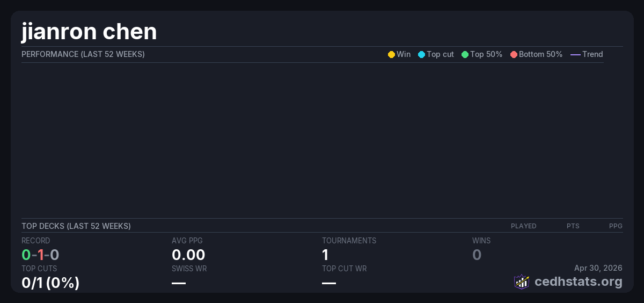
Task: Click the Apr 30, 2026 date
Action: [598, 268]
